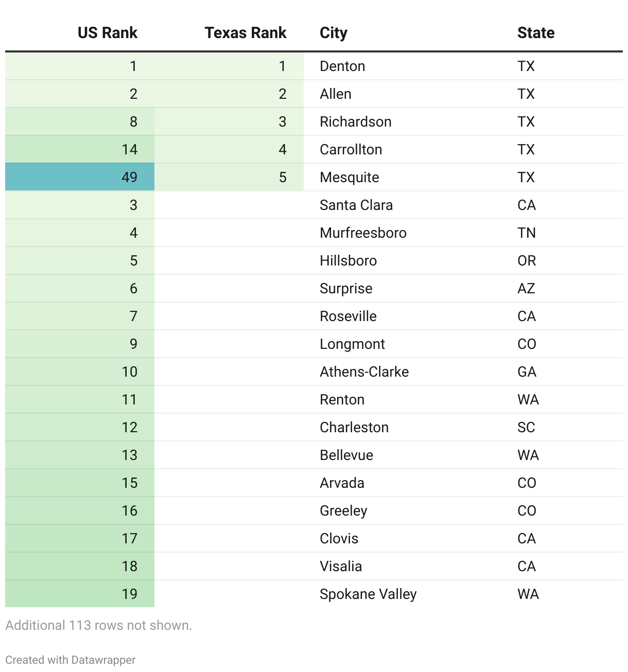Screen dimensions: 628x672
Task: Click the Spokane Valley row name
Action: click(x=368, y=594)
